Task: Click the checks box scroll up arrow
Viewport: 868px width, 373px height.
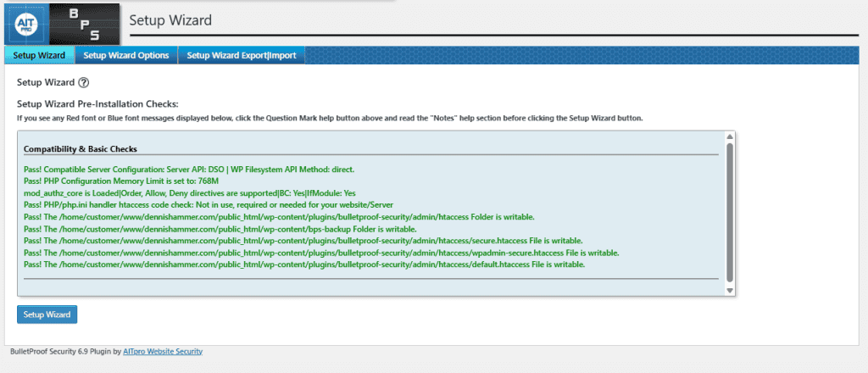Action: [x=730, y=136]
